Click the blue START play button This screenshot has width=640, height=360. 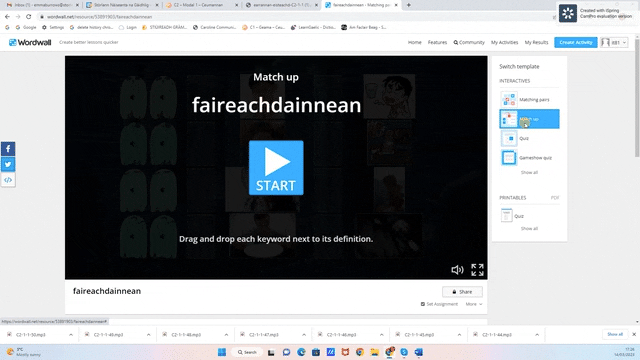click(x=276, y=168)
